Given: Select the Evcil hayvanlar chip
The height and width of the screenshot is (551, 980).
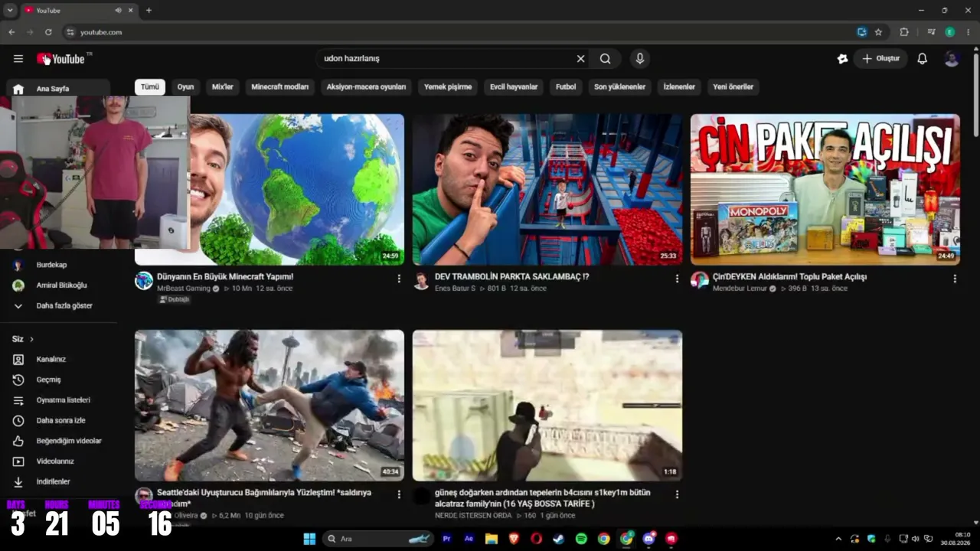Looking at the screenshot, I should pos(514,87).
